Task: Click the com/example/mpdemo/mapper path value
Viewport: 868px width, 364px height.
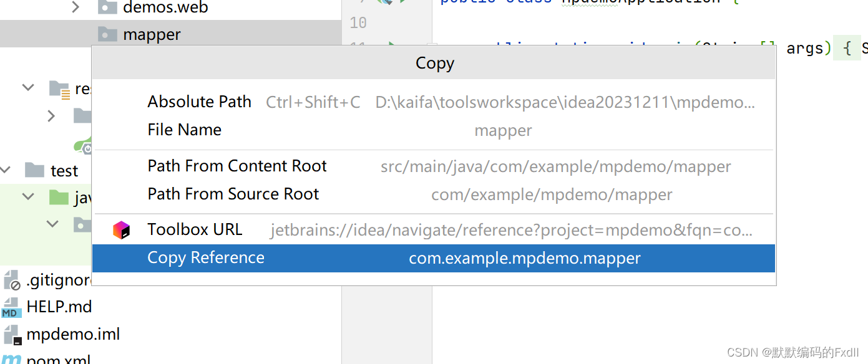Action: (x=552, y=195)
